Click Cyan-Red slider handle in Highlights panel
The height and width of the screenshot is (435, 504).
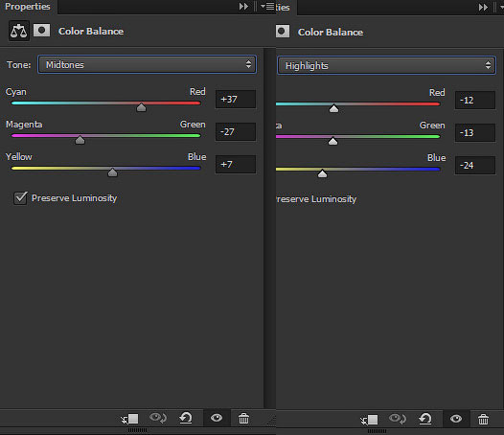334,108
